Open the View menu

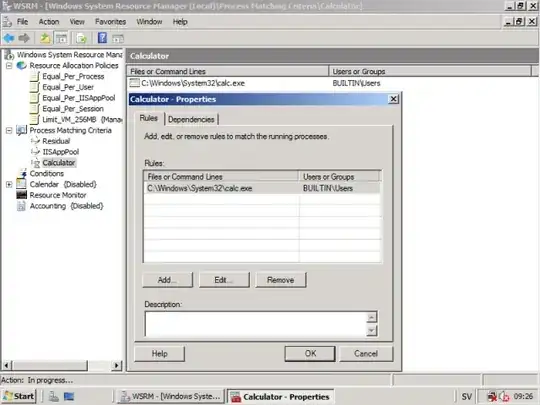pyautogui.click(x=77, y=22)
